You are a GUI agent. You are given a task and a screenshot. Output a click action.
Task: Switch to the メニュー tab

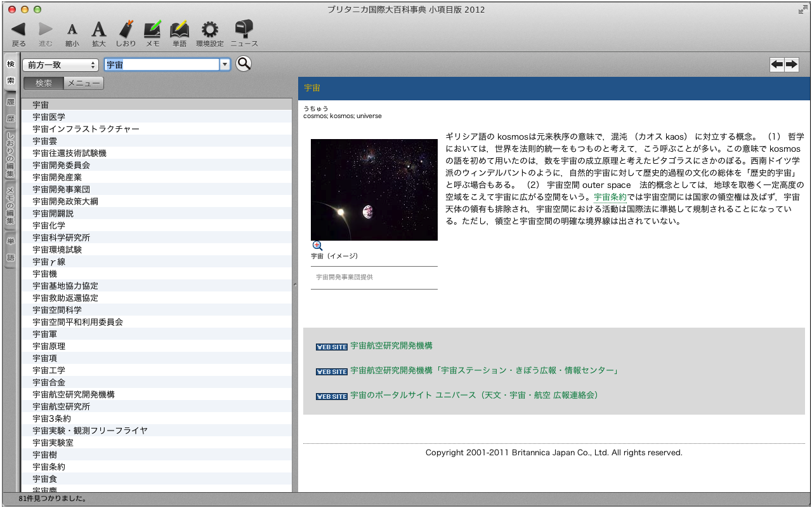[x=84, y=83]
